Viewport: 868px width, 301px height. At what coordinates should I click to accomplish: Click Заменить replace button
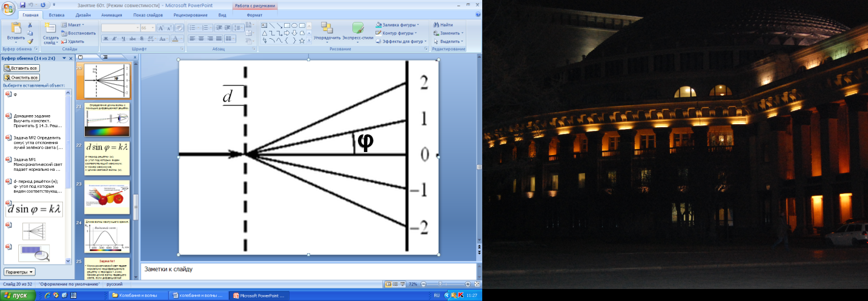pos(449,33)
